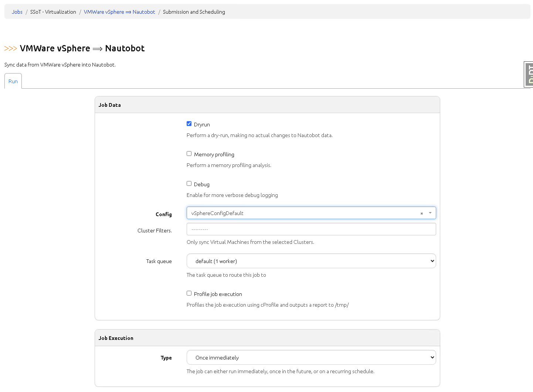
Task: Clear the vSphereConfigDefault selection with the x
Action: [x=421, y=214]
